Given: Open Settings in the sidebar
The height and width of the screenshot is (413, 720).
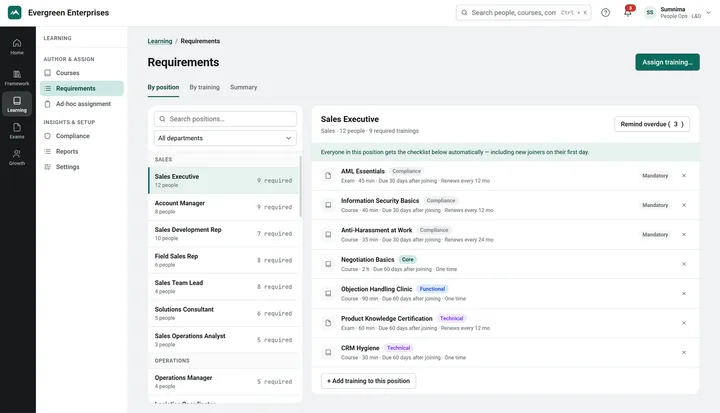Looking at the screenshot, I should (x=82, y=167).
